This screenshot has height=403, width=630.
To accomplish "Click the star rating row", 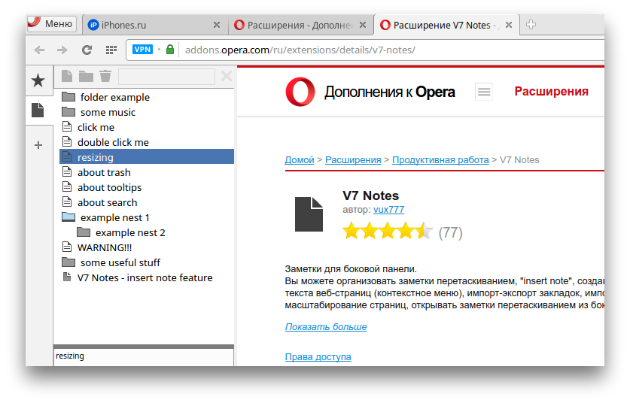I will coord(387,232).
